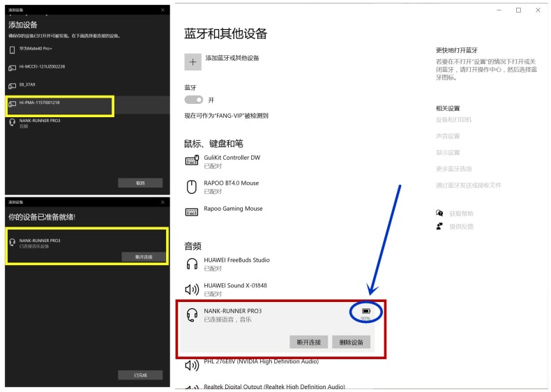Open 声音设置 link
The width and height of the screenshot is (551, 392).
tap(448, 136)
